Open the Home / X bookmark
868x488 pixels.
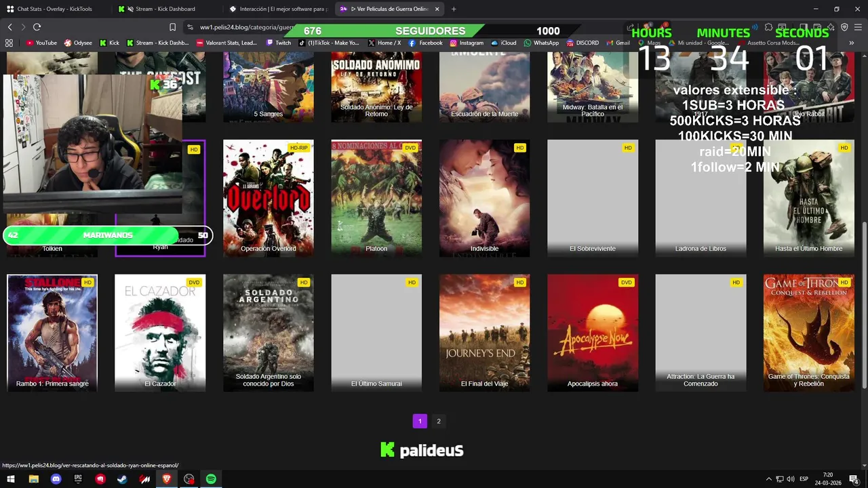(384, 43)
